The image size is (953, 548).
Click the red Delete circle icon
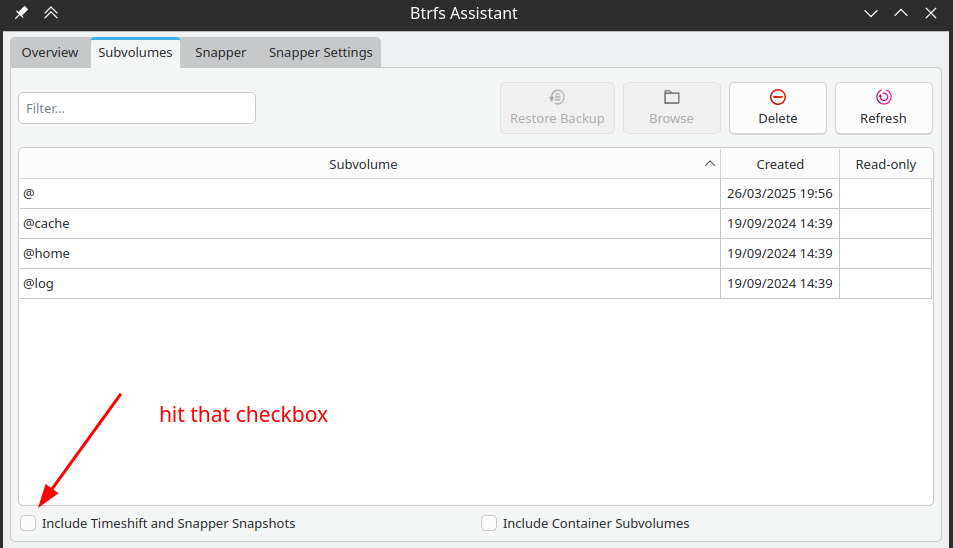[777, 97]
